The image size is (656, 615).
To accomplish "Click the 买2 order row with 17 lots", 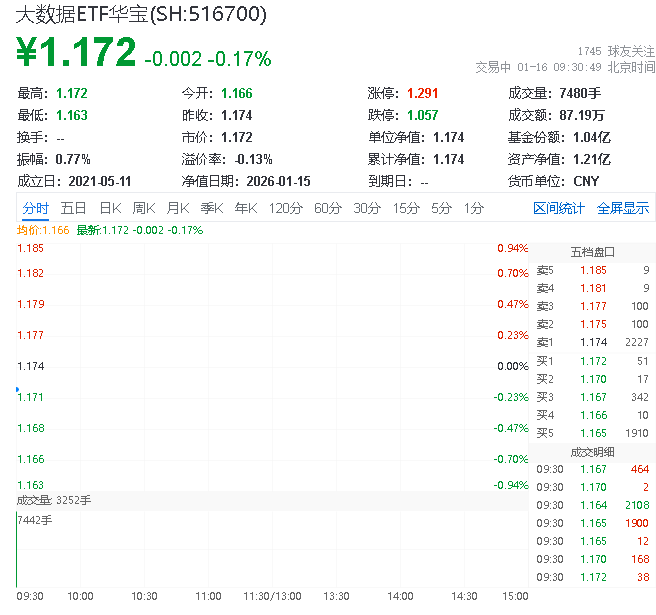I will point(592,379).
